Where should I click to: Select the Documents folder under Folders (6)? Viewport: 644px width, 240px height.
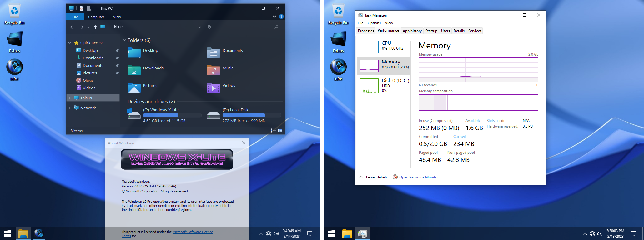(x=225, y=52)
